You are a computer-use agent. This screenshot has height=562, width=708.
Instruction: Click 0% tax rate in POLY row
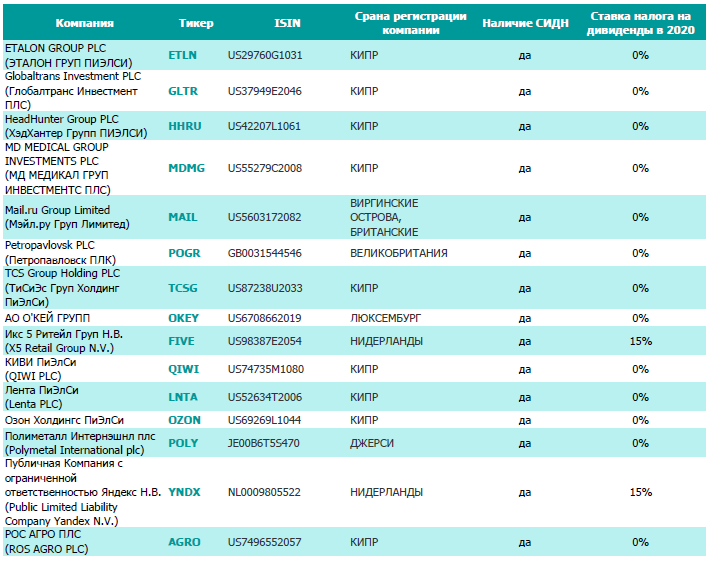(x=640, y=443)
